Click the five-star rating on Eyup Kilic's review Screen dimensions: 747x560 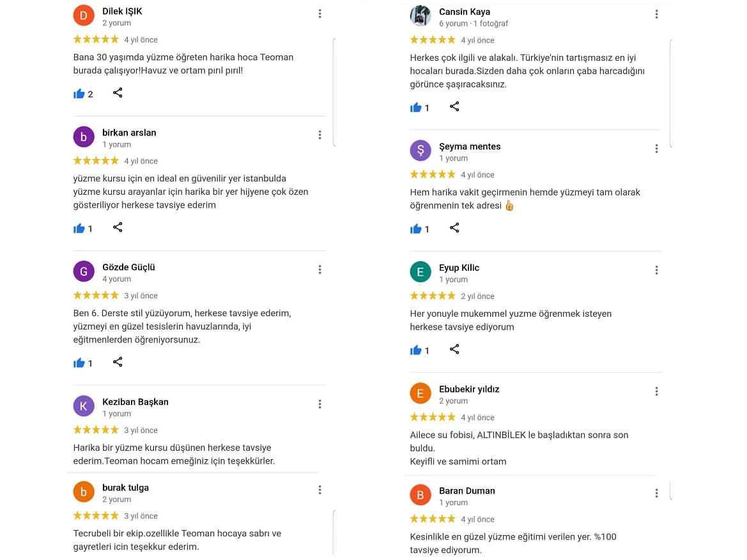coord(433,296)
